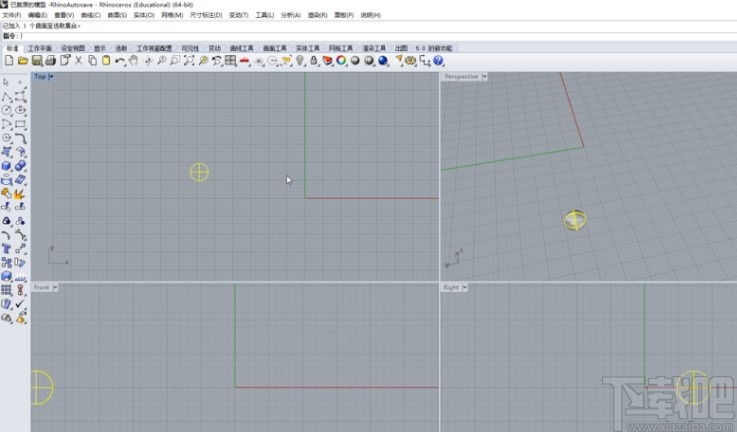Select the Box solid tool in sidebar

[x=7, y=166]
